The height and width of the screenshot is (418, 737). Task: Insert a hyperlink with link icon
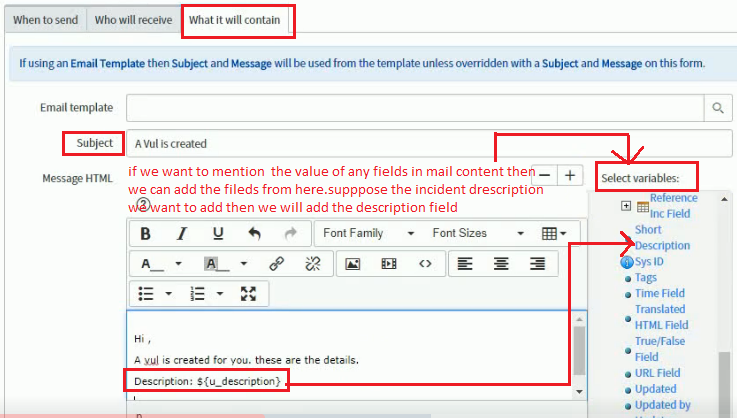pyautogui.click(x=276, y=264)
